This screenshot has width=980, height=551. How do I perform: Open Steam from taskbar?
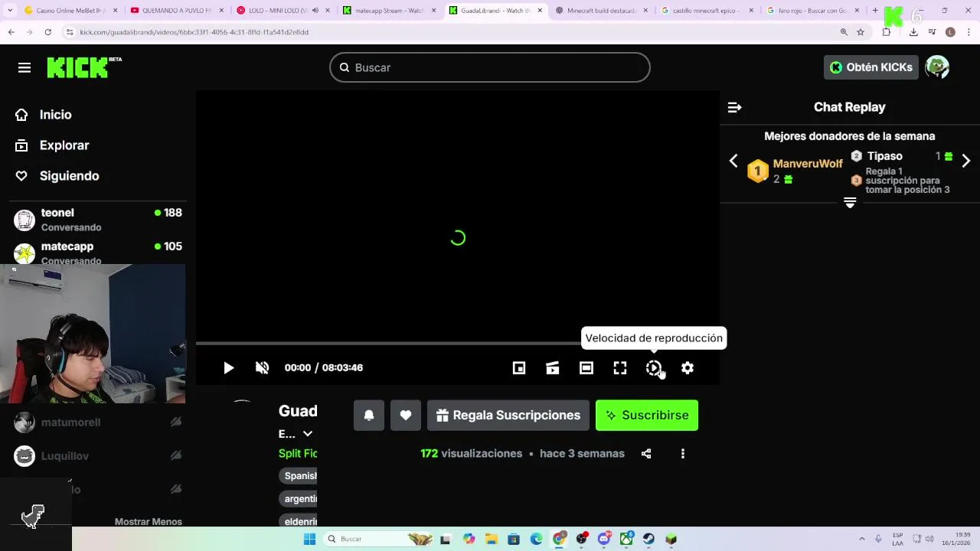[648, 539]
